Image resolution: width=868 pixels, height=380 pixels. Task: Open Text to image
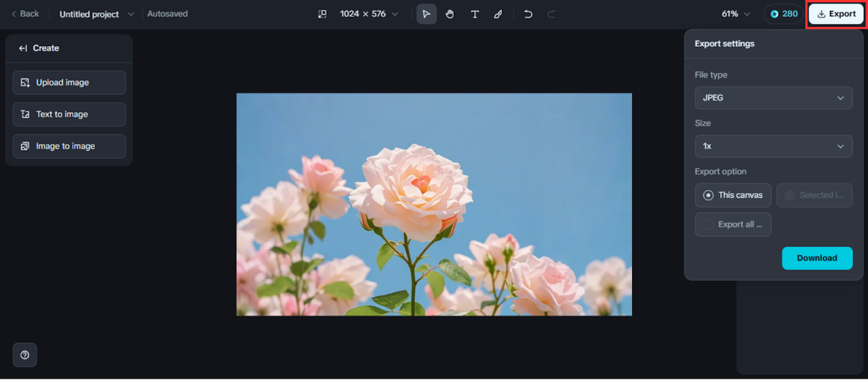[69, 115]
